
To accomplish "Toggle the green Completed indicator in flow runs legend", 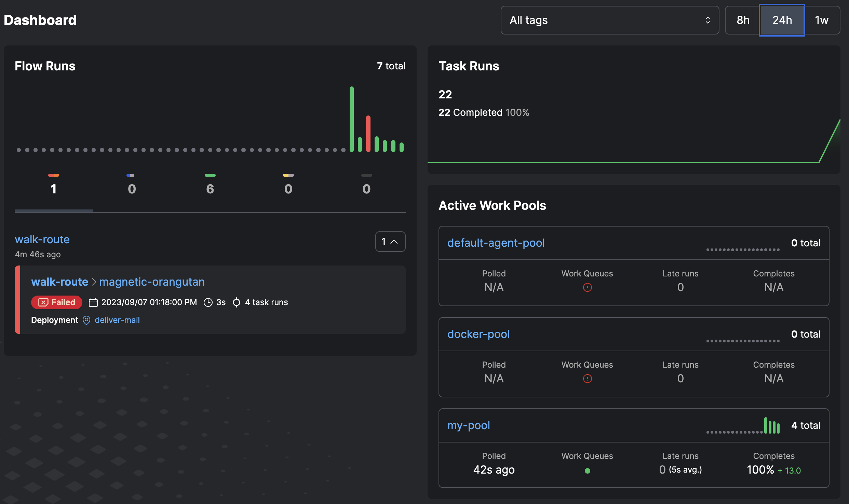I will pos(210,175).
